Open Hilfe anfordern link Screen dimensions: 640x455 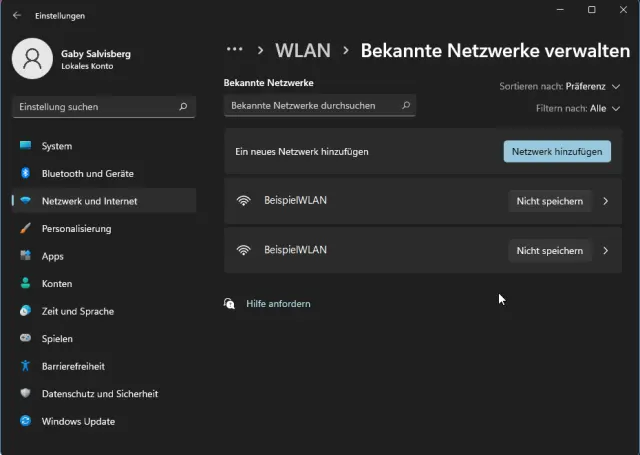pyautogui.click(x=278, y=304)
